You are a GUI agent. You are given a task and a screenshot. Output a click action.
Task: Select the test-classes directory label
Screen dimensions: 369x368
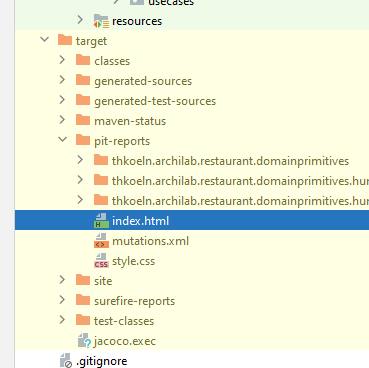(124, 321)
